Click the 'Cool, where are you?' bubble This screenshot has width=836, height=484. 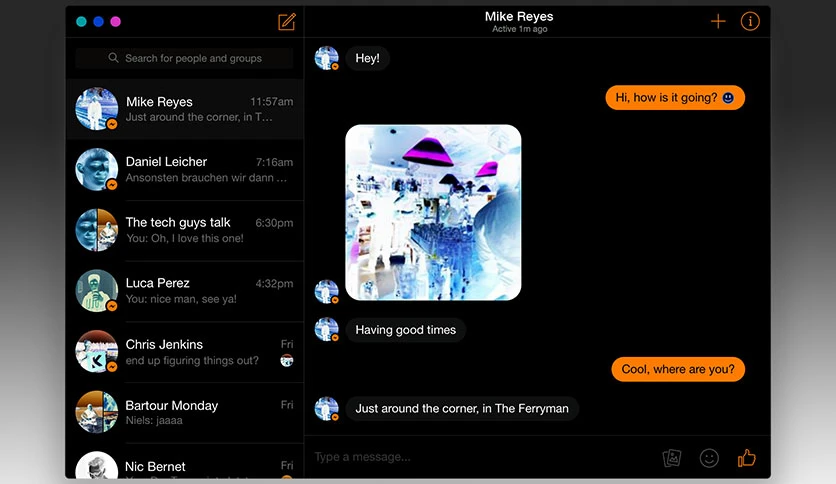(x=678, y=369)
